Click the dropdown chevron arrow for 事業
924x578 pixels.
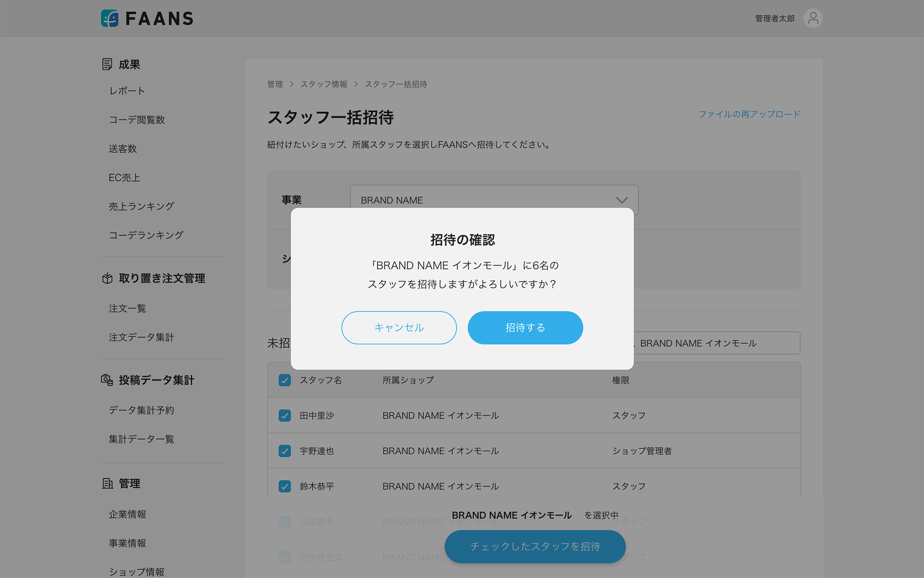point(621,200)
